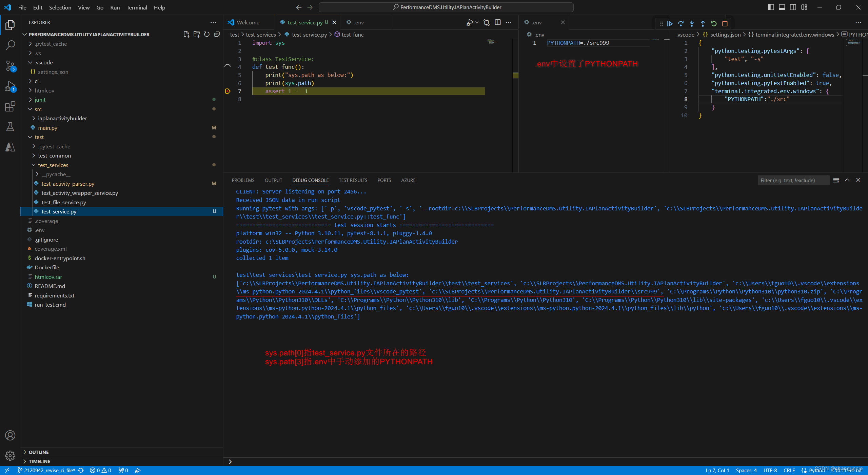Refresh the Explorer file tree

[x=207, y=34]
